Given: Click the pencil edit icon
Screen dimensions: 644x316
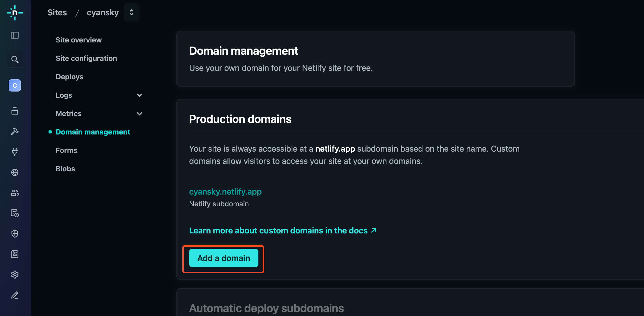Looking at the screenshot, I should tap(15, 295).
